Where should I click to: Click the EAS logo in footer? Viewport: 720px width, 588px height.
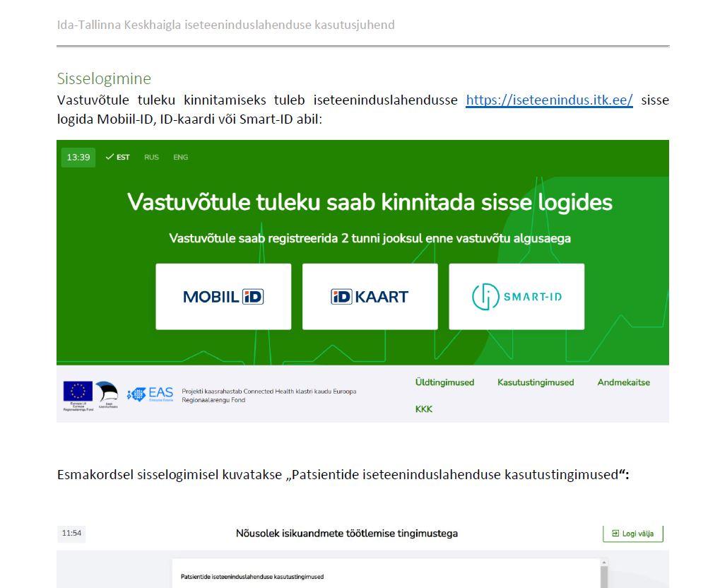pyautogui.click(x=151, y=394)
